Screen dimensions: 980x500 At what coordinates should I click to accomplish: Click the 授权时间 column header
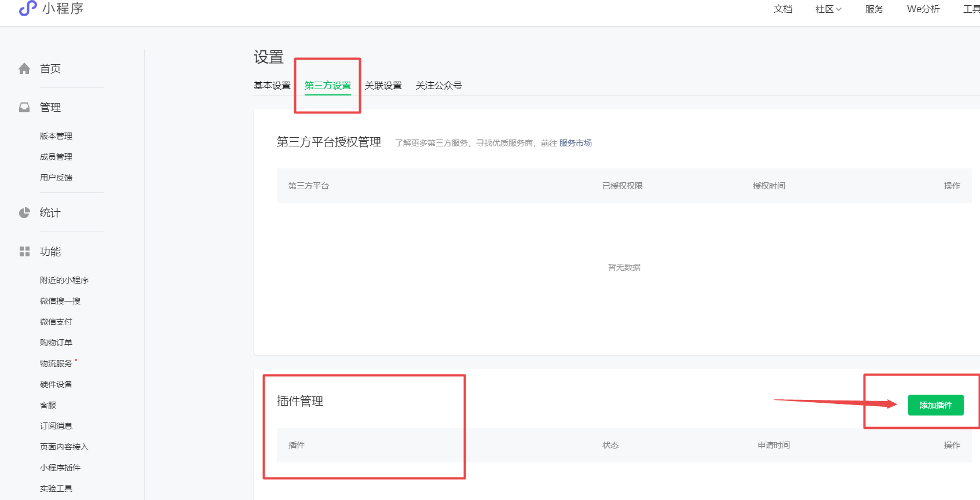pos(769,186)
